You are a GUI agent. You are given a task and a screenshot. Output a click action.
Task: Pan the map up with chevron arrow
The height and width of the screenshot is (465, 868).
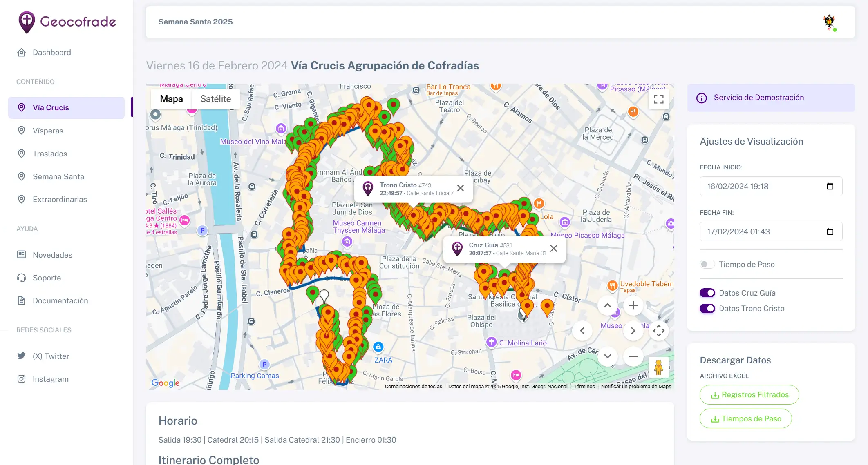click(x=608, y=305)
